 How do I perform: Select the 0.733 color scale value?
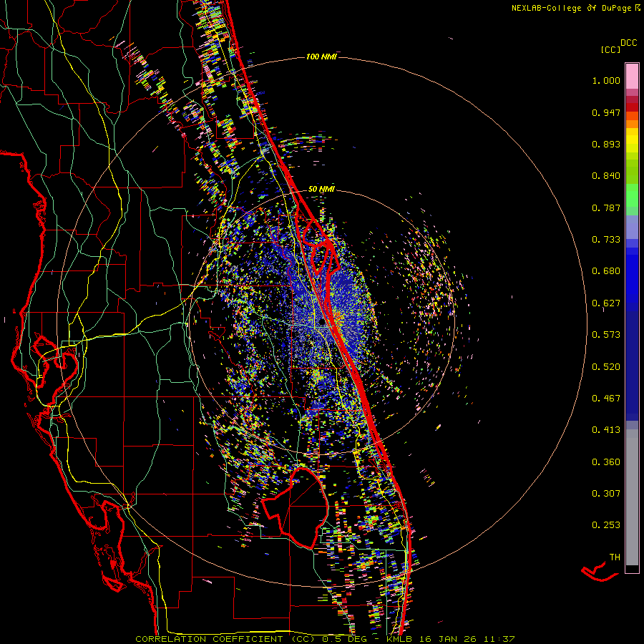point(606,240)
